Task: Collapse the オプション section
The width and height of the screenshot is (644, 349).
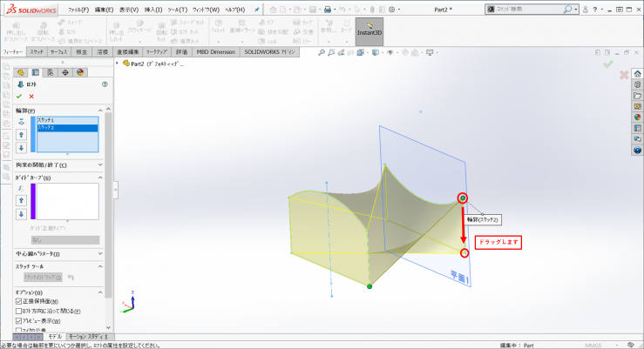Action: click(100, 292)
